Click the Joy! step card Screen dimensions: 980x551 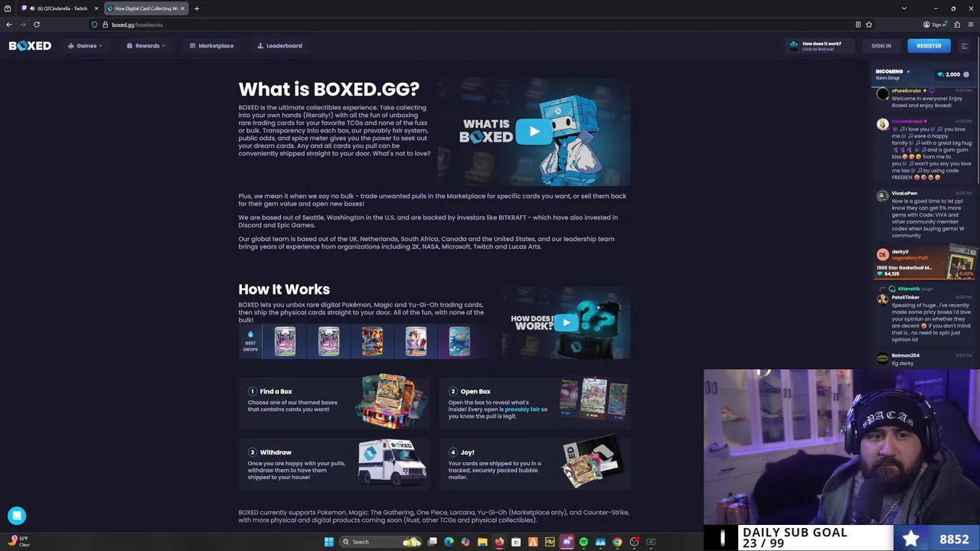pyautogui.click(x=535, y=464)
